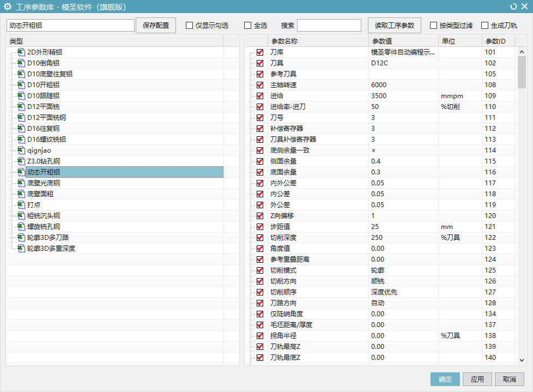Click the file icon of 打点

(x=21, y=204)
